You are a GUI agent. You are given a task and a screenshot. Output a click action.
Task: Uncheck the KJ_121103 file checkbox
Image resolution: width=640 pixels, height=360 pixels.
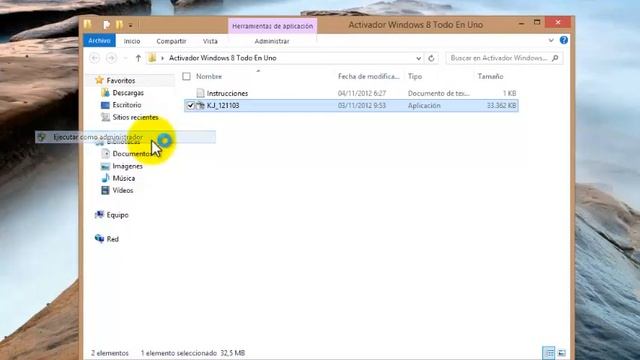click(190, 105)
